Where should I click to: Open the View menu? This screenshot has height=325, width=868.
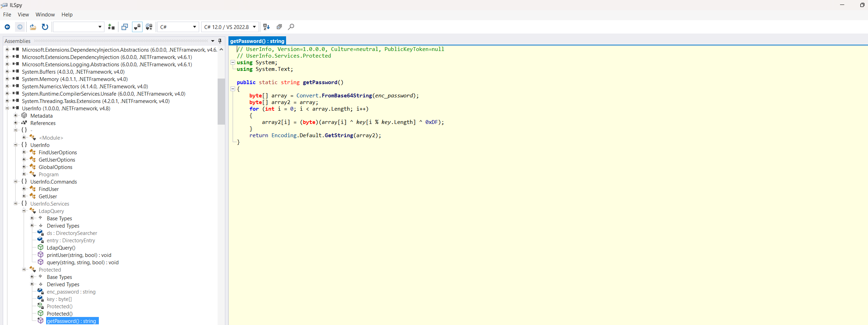[23, 15]
